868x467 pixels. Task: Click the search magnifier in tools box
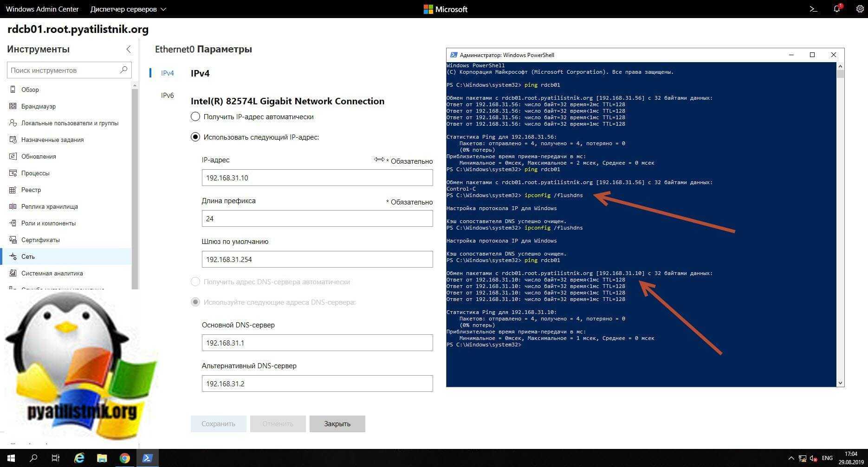pyautogui.click(x=123, y=70)
